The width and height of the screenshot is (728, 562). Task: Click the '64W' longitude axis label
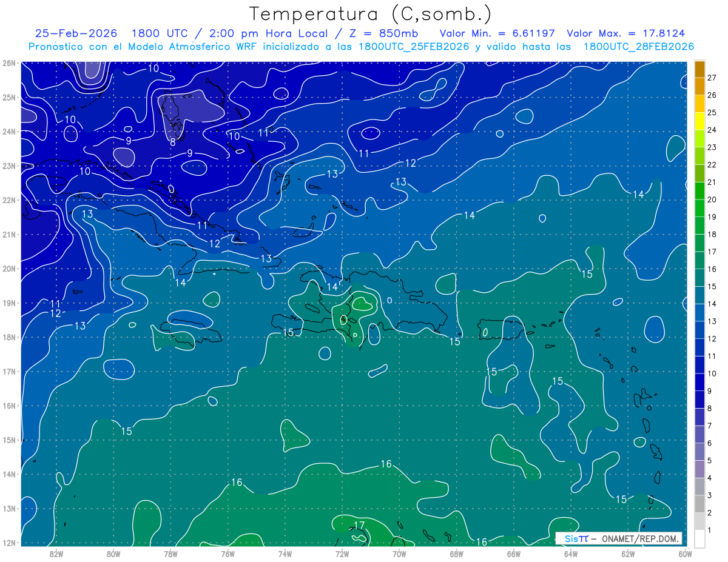(x=570, y=554)
